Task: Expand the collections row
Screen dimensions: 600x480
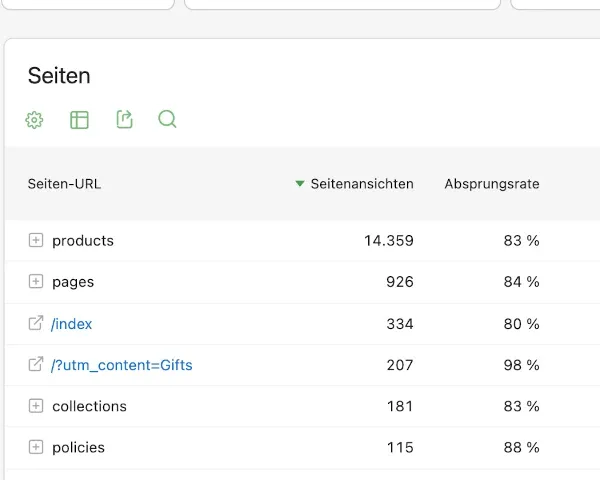Action: [x=36, y=406]
